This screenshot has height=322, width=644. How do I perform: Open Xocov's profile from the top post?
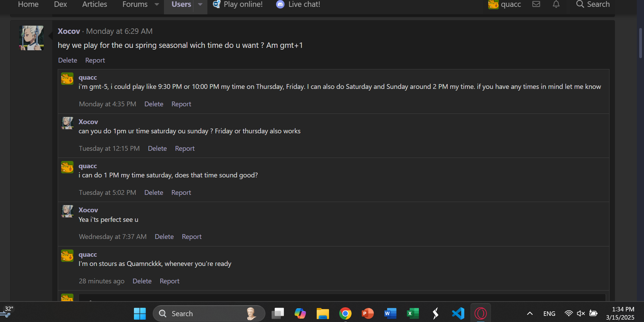(69, 31)
